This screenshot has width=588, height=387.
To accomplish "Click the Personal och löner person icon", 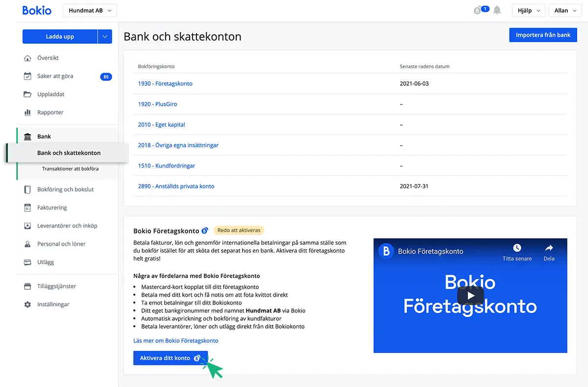I will 27,244.
